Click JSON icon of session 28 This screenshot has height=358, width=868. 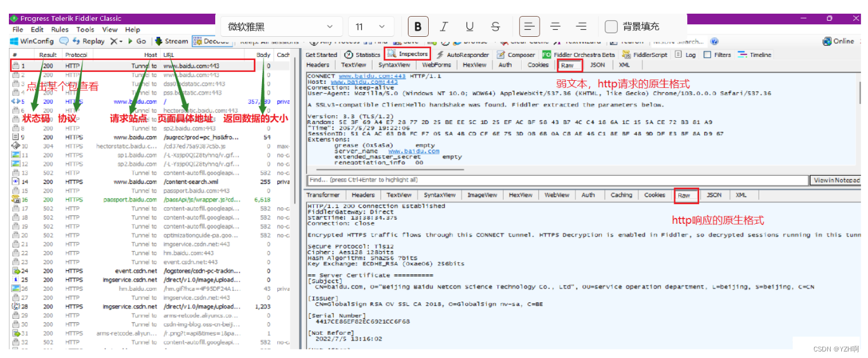(16, 306)
